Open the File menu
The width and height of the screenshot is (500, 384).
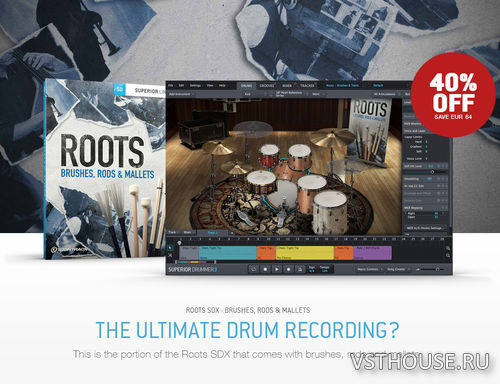pos(171,86)
